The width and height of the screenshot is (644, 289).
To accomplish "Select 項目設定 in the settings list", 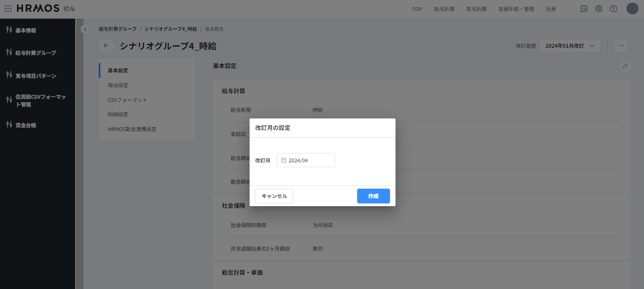I will coord(118,85).
